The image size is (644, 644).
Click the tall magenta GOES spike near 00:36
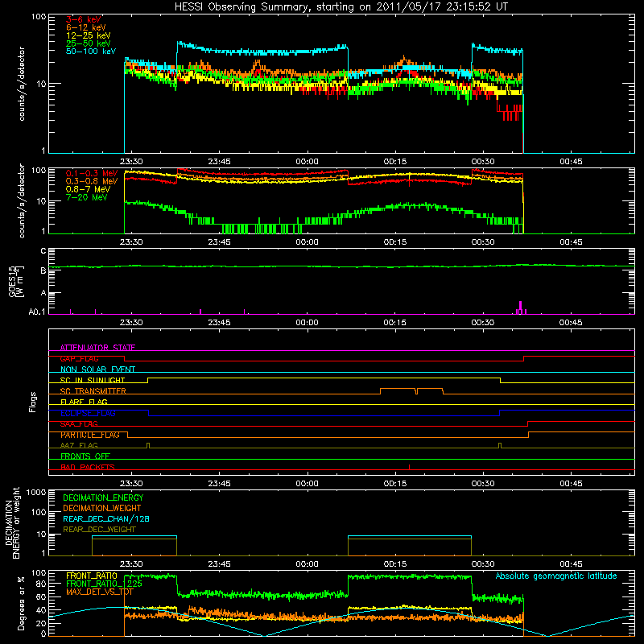click(520, 308)
